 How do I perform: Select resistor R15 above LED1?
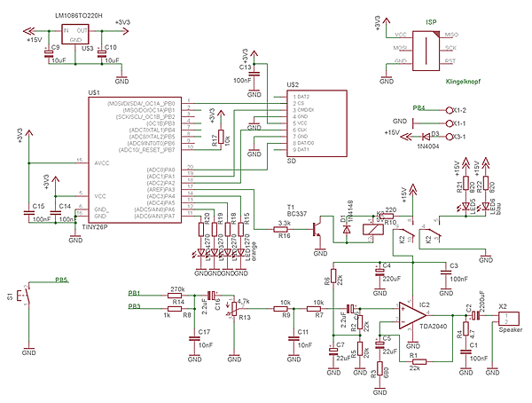[241, 229]
